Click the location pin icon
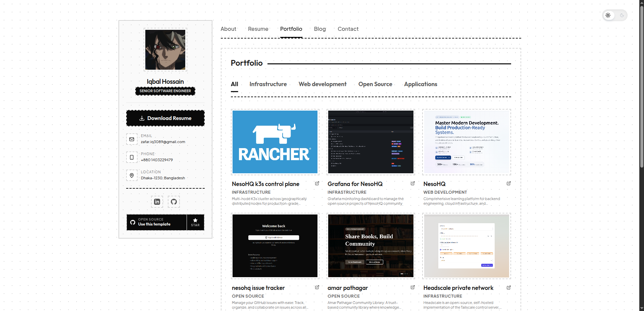 [x=132, y=175]
